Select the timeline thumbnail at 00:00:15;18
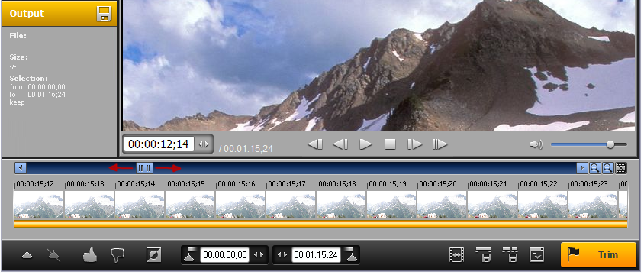The height and width of the screenshot is (275, 644). [x=342, y=204]
